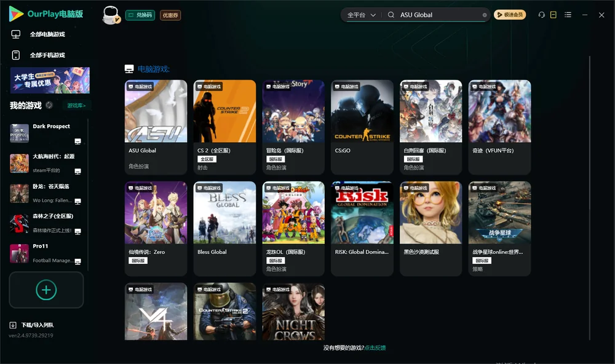615x364 pixels.
Task: Refresh the 我的游戏 list
Action: point(49,105)
